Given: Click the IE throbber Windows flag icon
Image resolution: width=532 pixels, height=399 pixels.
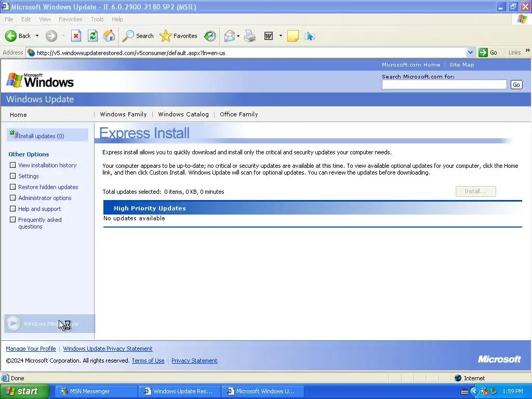Looking at the screenshot, I should (x=522, y=19).
